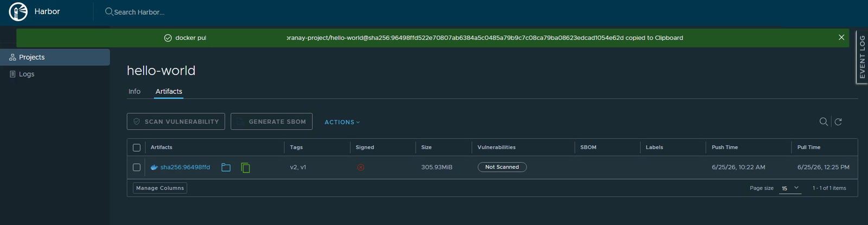Open the artifact folder icon beside sha256:96498ffd
This screenshot has width=868, height=225.
pyautogui.click(x=226, y=167)
